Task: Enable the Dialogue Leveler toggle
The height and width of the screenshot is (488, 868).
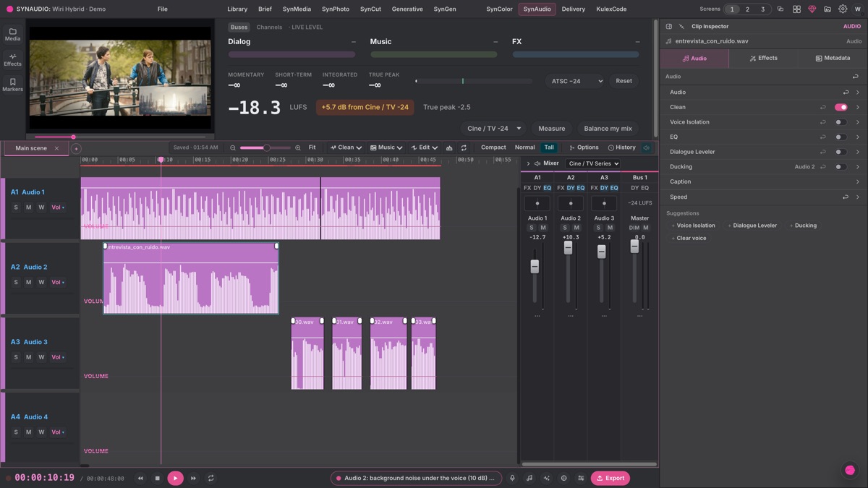Action: click(x=841, y=152)
